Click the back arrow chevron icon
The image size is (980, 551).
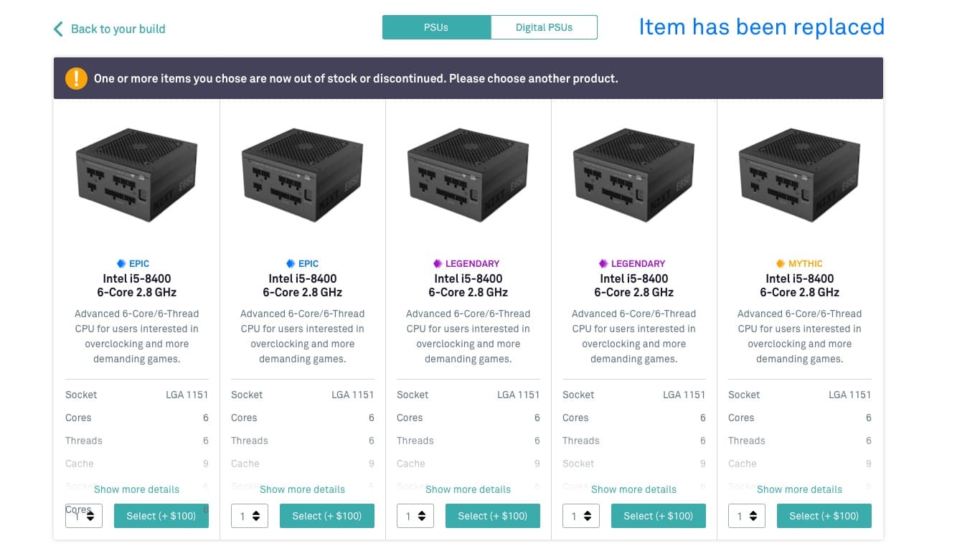tap(58, 29)
